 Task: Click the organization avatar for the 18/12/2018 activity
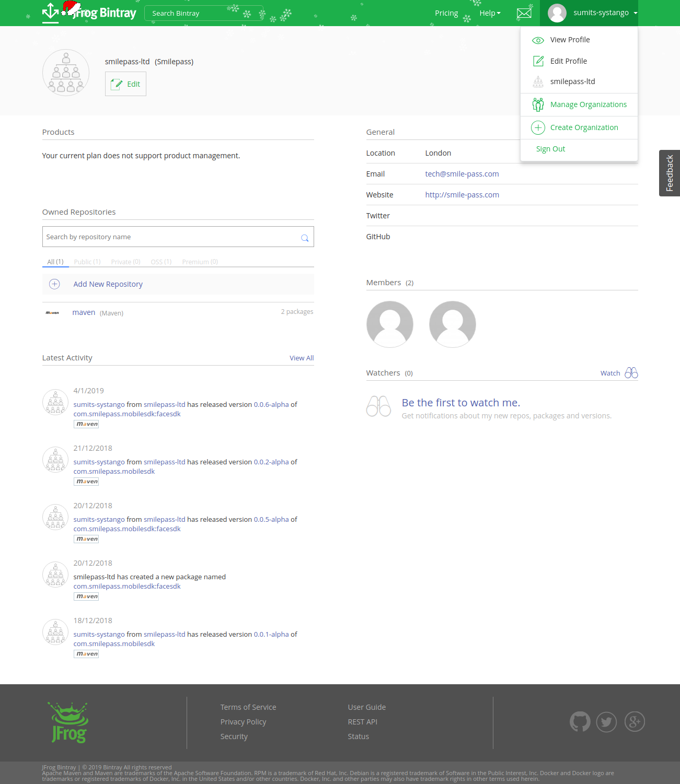[x=55, y=632]
